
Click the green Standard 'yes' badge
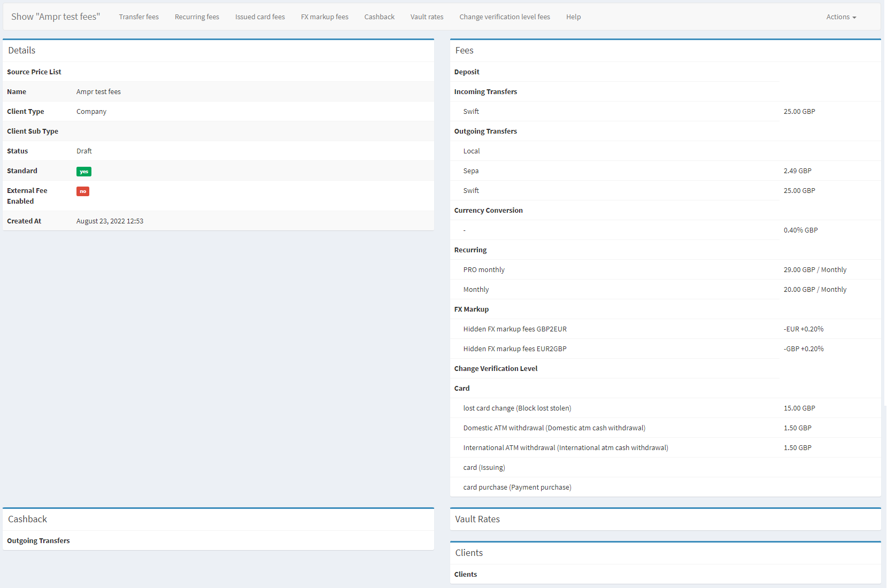point(84,172)
